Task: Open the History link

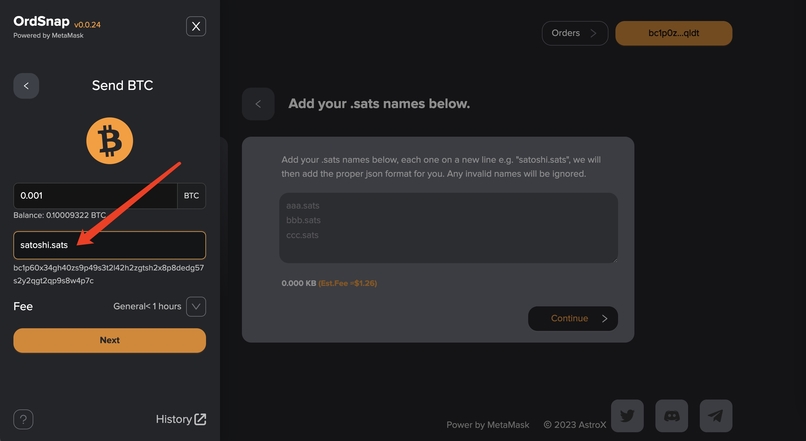Action: (181, 419)
